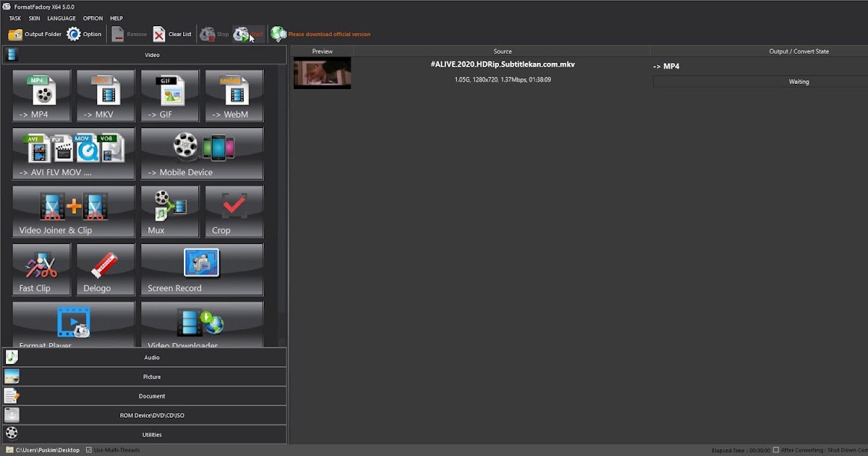Select the #ALIVE.2020.HDRip.Subtitlekan.com.mkv task row

point(579,73)
